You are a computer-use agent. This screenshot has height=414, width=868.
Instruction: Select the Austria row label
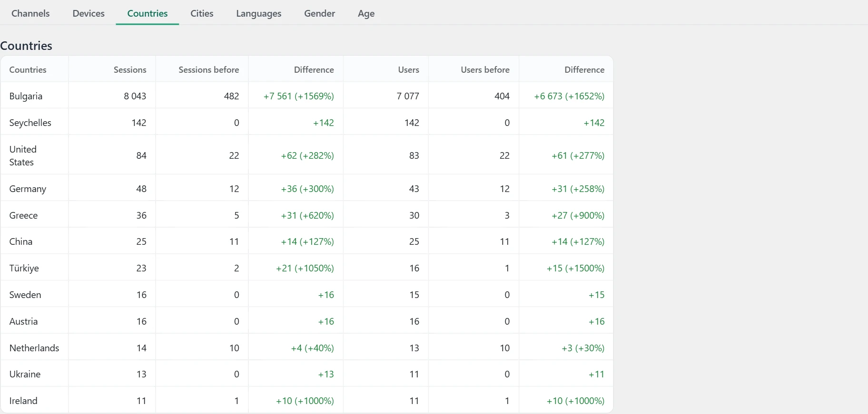click(x=23, y=321)
